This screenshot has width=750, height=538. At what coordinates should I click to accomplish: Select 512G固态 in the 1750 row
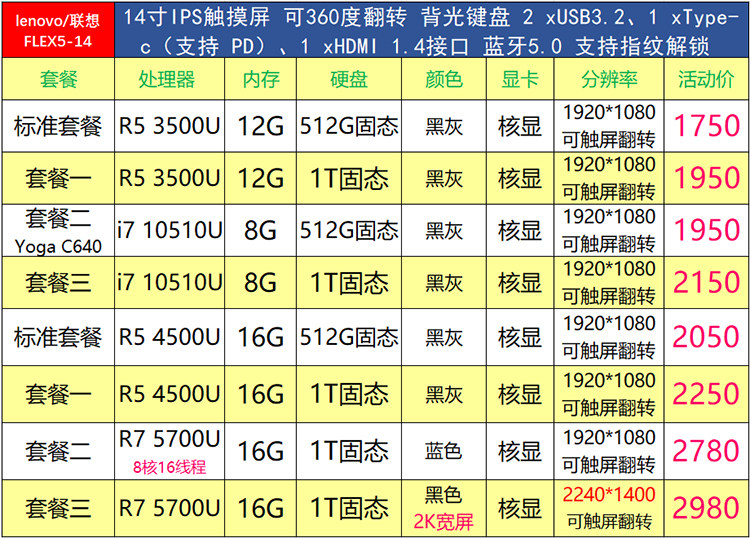(x=349, y=126)
